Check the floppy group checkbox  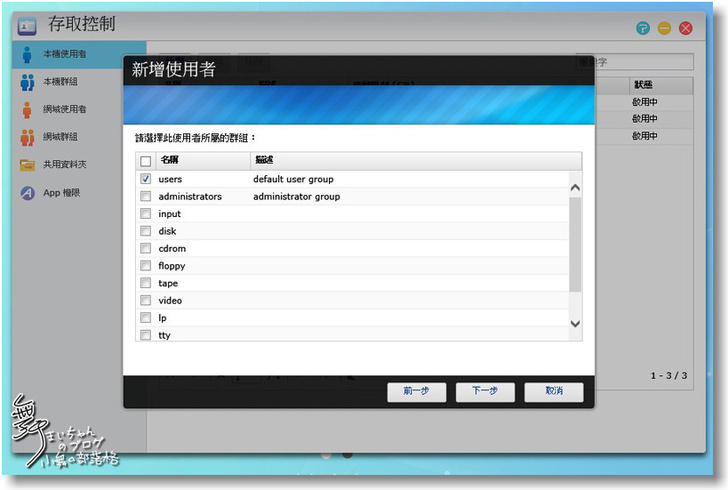tap(145, 265)
